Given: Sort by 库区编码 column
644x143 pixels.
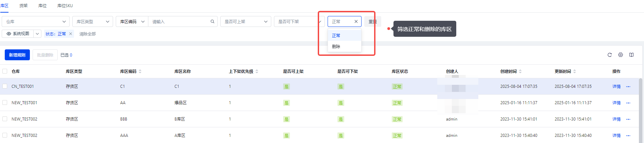Looking at the screenshot, I should tap(140, 71).
